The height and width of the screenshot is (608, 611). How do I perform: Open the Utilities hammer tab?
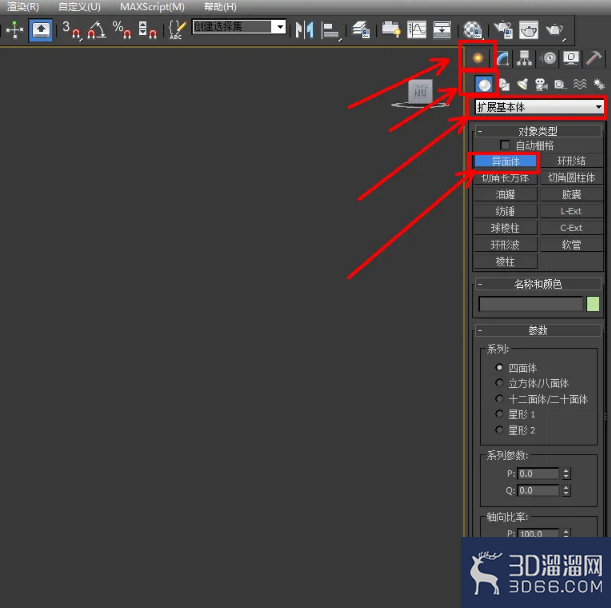593,58
